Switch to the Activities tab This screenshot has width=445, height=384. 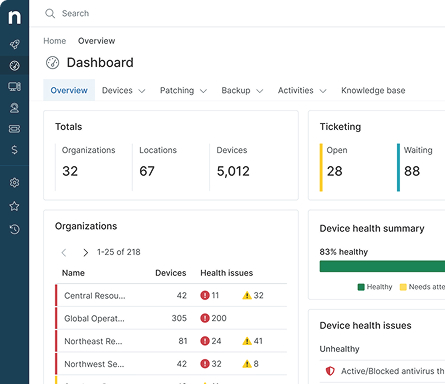[296, 90]
